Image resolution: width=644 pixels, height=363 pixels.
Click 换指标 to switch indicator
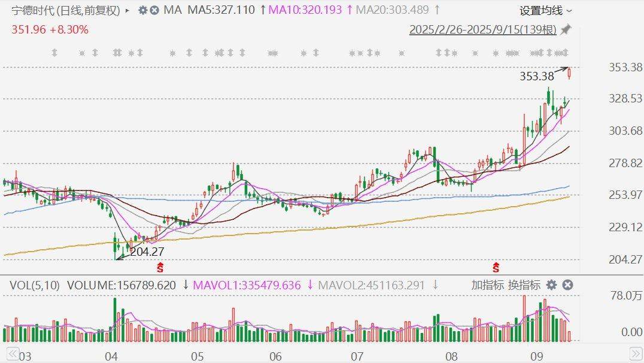click(x=524, y=285)
